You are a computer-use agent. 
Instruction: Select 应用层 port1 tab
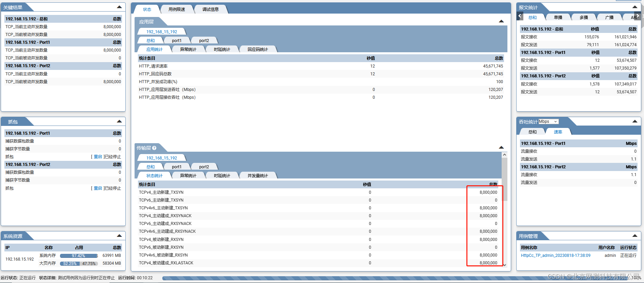click(x=177, y=41)
